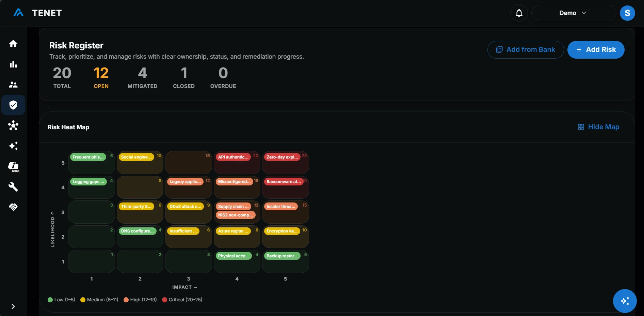Open the 'API authentic...' risk chip
Viewport: 644px width, 316px height.
pyautogui.click(x=233, y=157)
